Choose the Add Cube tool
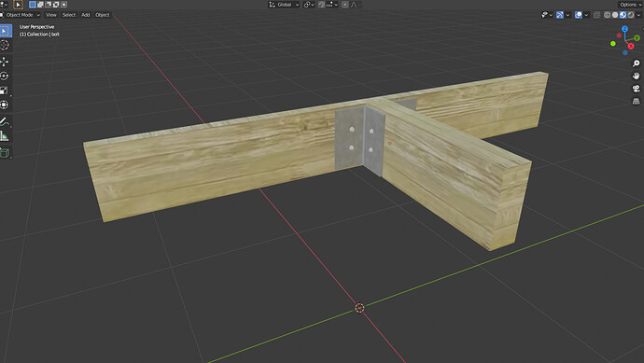Viewport: 644px width, 363px height. click(5, 153)
